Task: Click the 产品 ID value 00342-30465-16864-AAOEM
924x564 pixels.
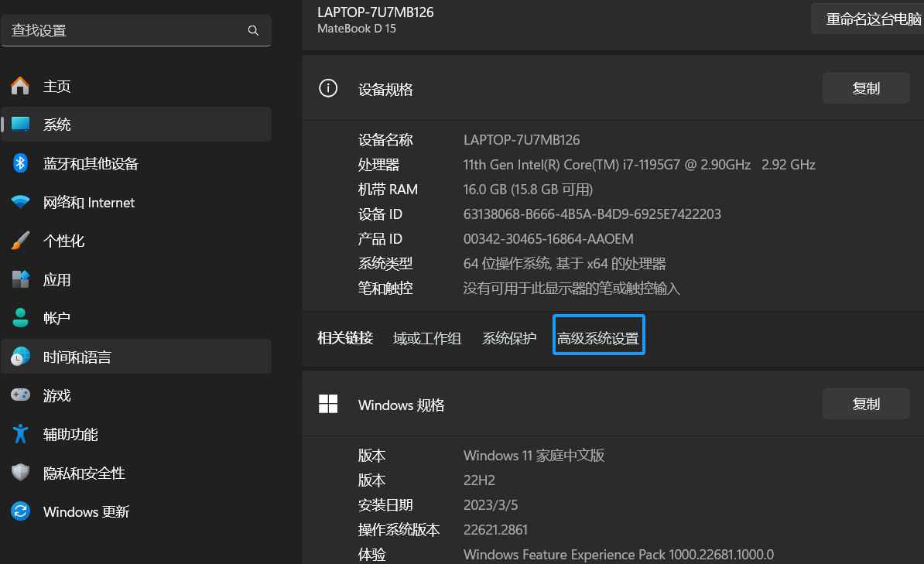Action: 549,239
